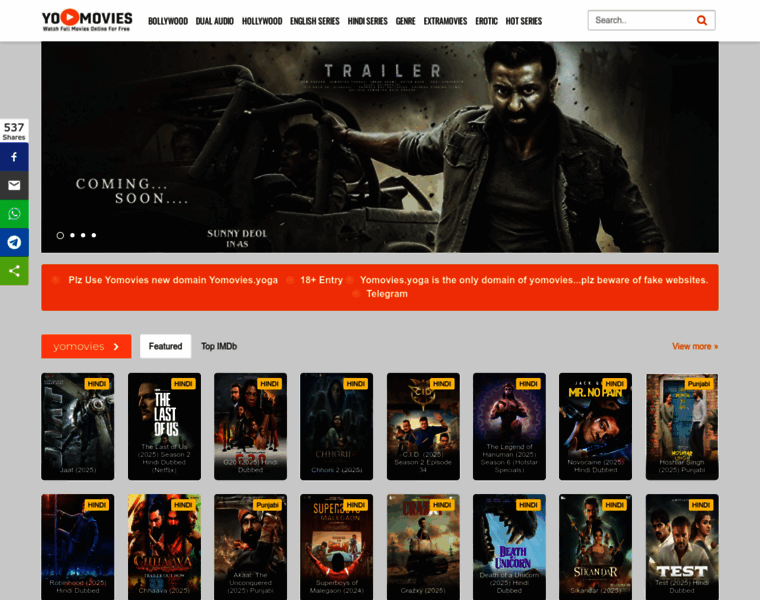Share via Telegram sidebar icon
The height and width of the screenshot is (600, 760).
(14, 242)
